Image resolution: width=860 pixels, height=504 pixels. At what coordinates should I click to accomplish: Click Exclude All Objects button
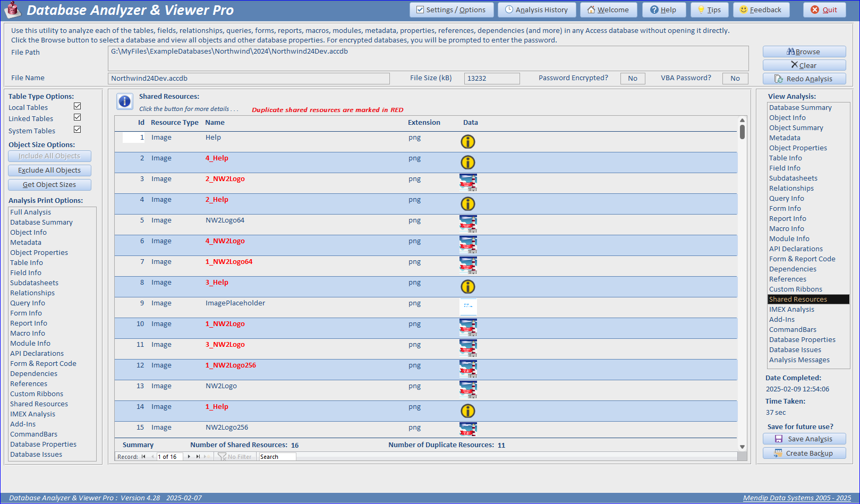pyautogui.click(x=49, y=170)
